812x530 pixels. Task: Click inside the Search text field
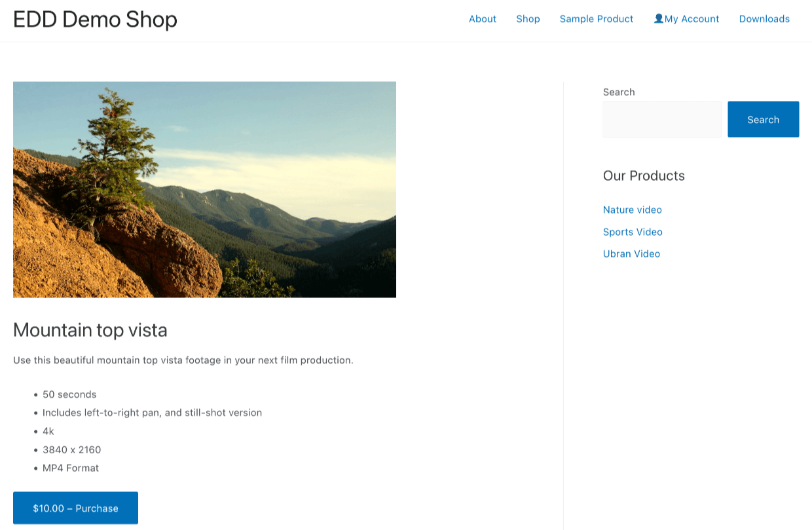pos(661,119)
